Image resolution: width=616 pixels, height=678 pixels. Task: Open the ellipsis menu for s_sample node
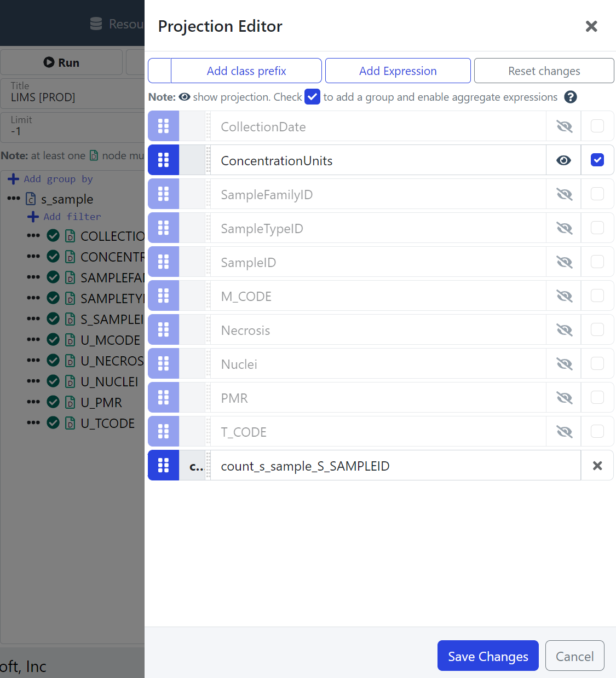click(x=14, y=199)
